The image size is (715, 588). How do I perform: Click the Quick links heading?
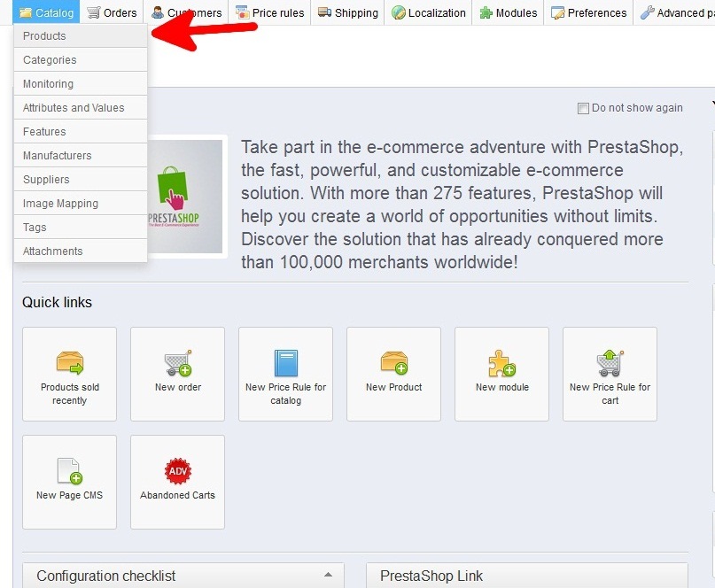click(57, 302)
